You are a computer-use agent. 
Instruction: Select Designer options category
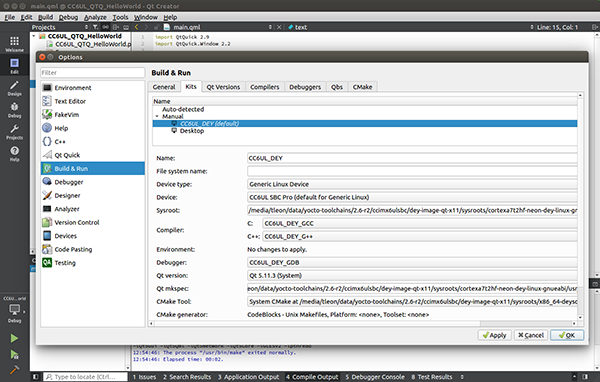[93, 195]
